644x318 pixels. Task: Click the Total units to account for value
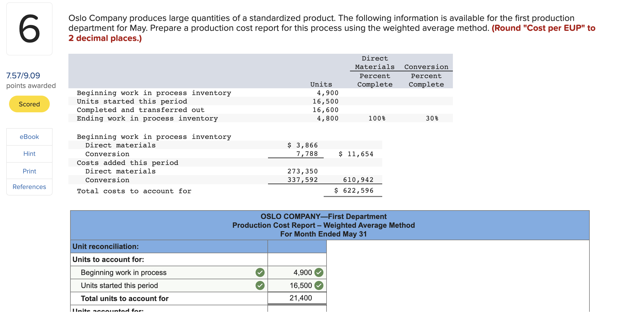301,298
